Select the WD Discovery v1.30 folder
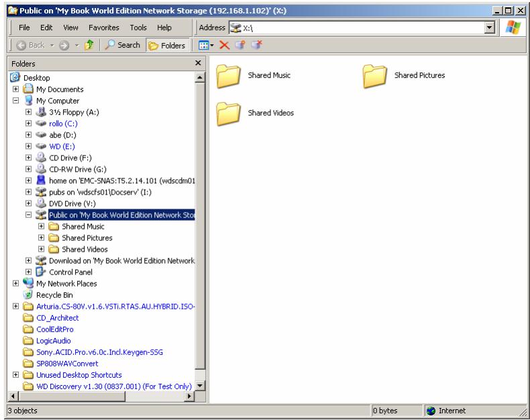 click(x=114, y=386)
